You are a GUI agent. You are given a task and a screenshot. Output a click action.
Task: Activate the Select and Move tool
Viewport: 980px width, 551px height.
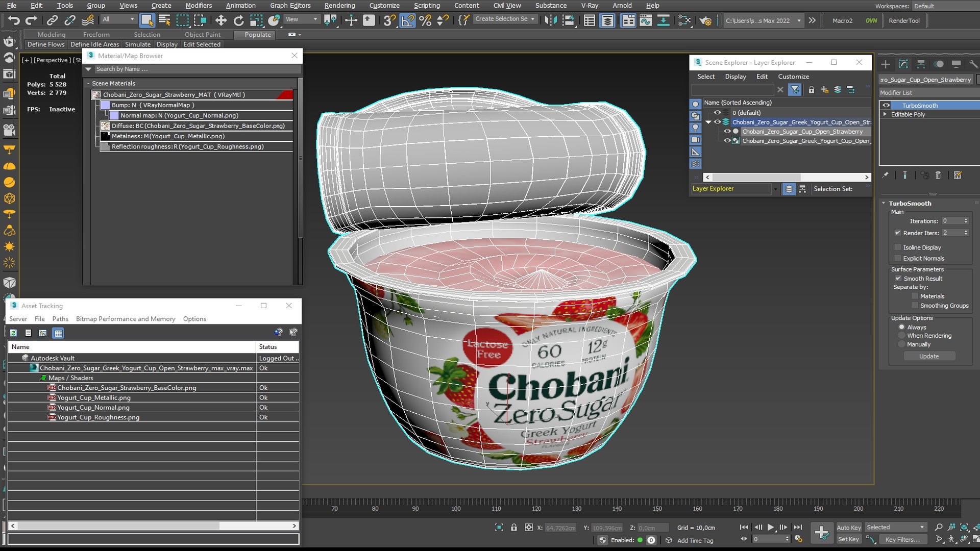(x=220, y=20)
